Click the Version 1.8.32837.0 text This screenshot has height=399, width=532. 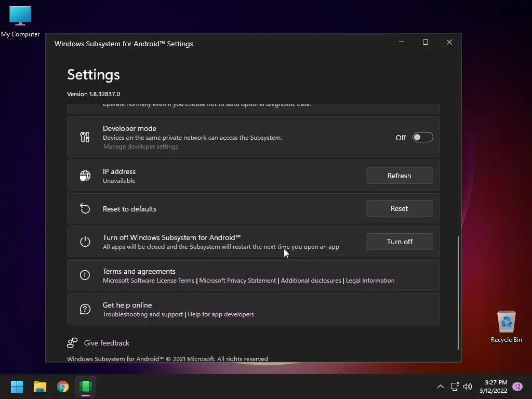click(94, 94)
